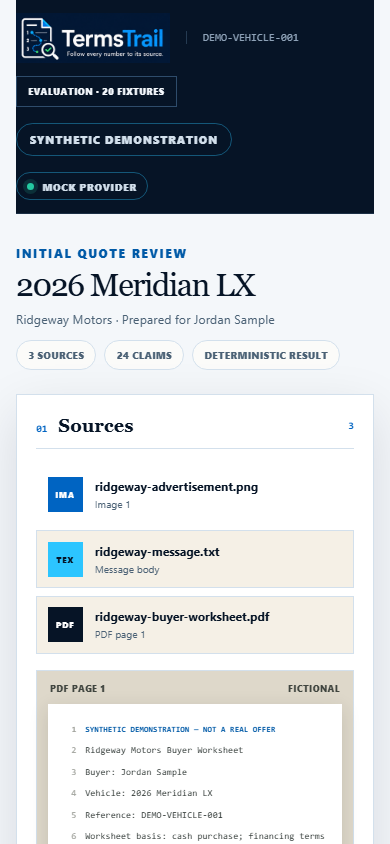Screen dimensions: 390x844
Task: Open ridgeway-message.txt source
Action: click(x=195, y=559)
